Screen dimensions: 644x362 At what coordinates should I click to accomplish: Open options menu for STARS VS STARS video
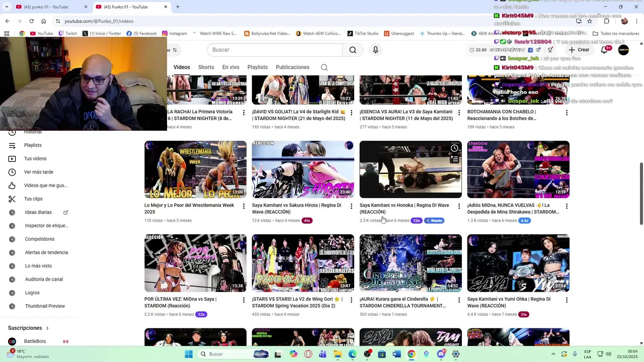point(351,300)
